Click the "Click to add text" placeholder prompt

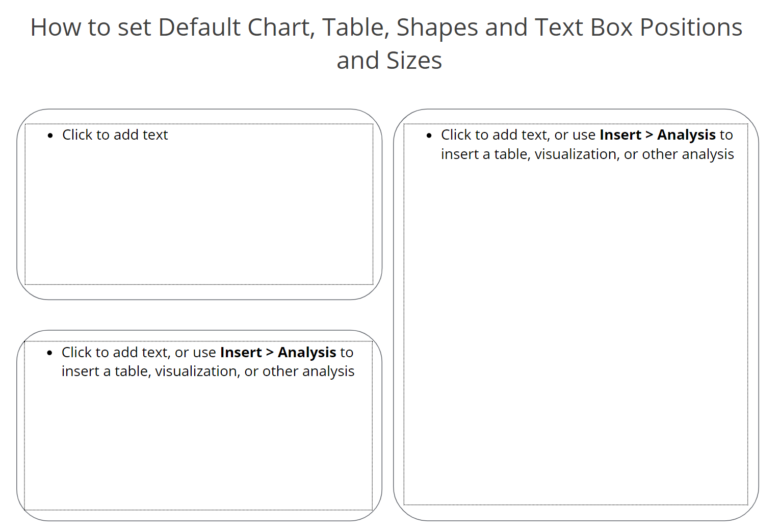(115, 135)
